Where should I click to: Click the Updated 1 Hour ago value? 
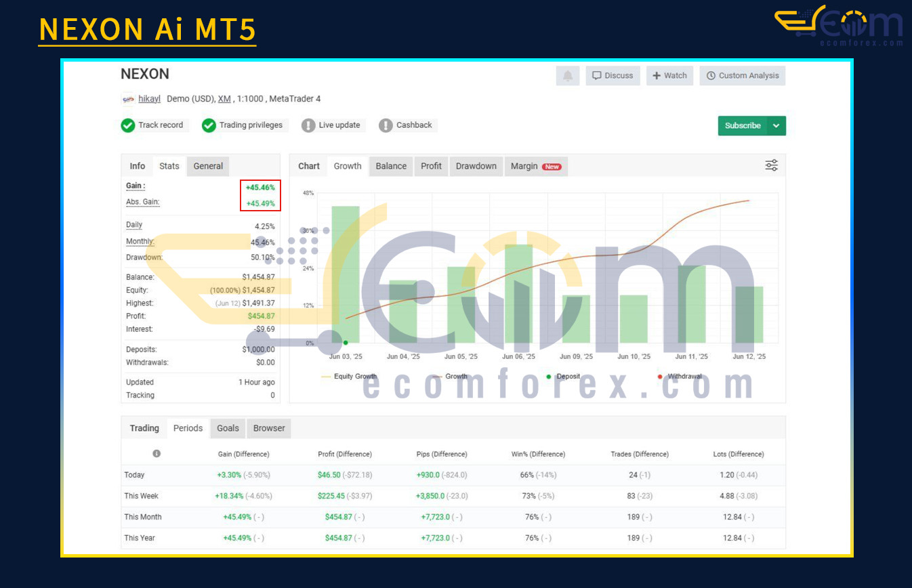pyautogui.click(x=257, y=382)
